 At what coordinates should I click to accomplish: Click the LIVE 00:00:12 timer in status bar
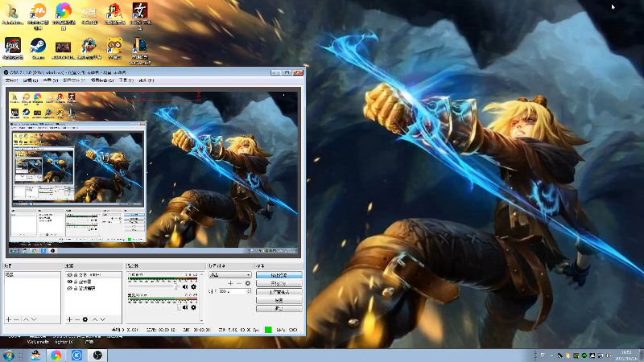click(x=161, y=330)
